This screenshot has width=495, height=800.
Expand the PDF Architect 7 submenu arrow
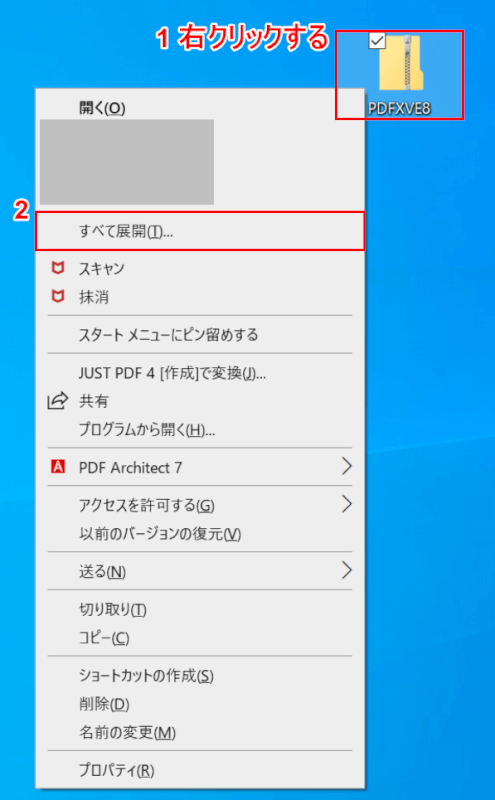tap(346, 466)
